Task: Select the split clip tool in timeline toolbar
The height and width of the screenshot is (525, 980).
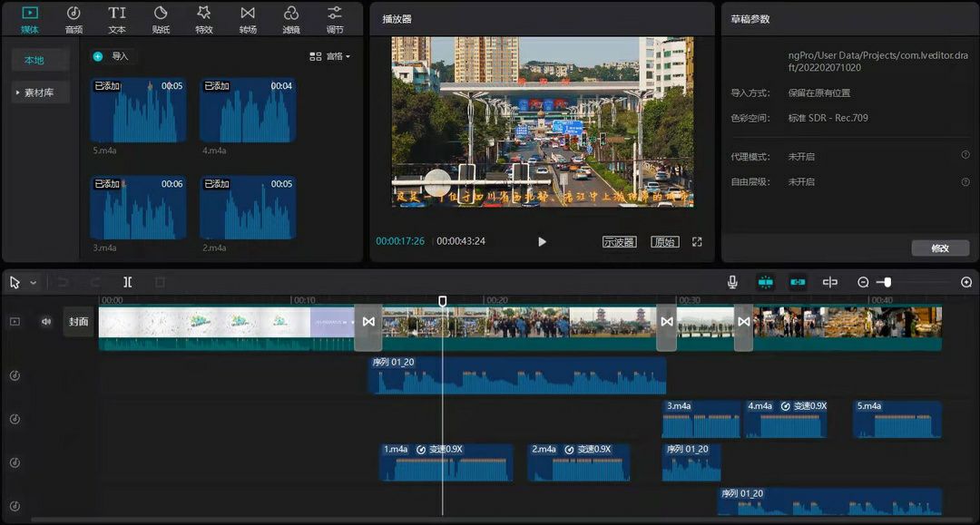Action: pos(128,282)
